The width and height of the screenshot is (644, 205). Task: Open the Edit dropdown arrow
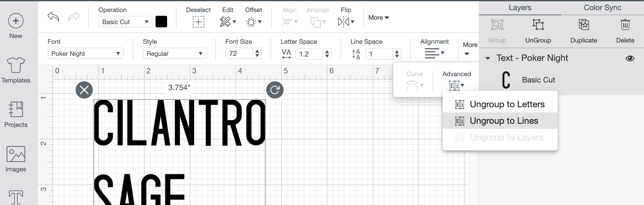tap(234, 22)
